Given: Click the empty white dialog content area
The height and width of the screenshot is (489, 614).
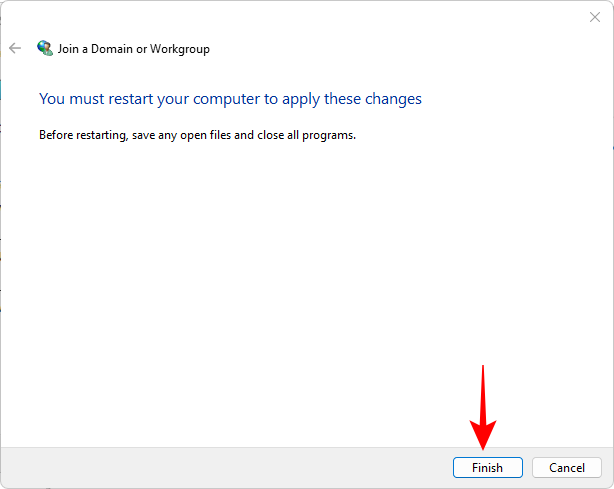Looking at the screenshot, I should (300, 280).
